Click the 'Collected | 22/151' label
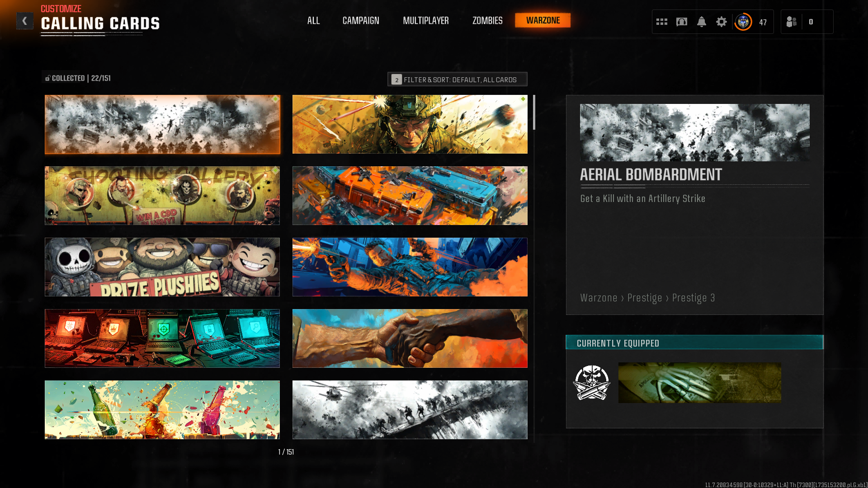Viewport: 868px width, 488px height. 81,78
